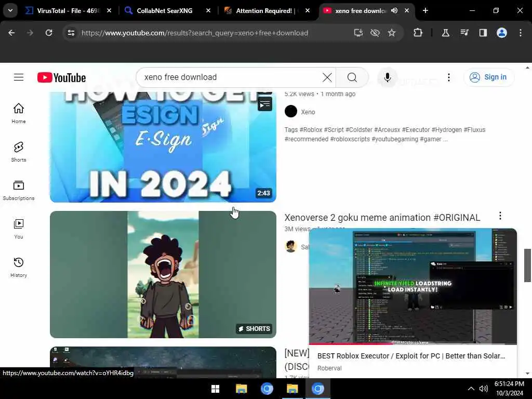Bookmark this page with star icon

[x=392, y=33]
